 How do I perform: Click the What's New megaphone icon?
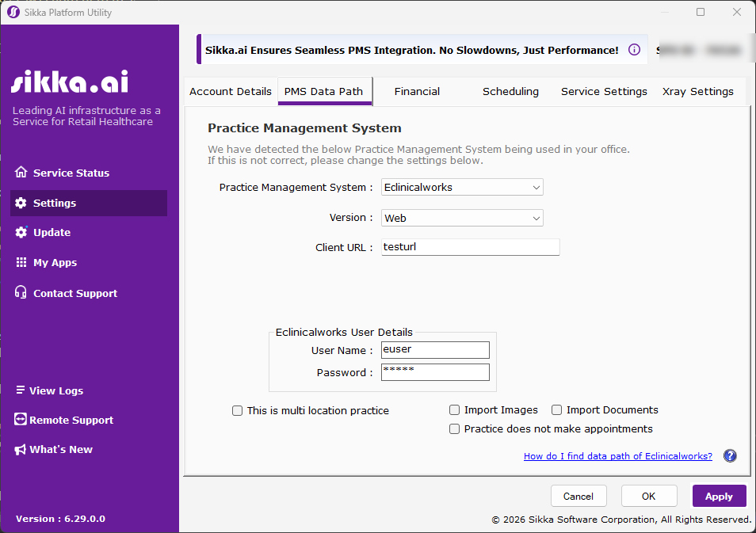click(x=21, y=449)
